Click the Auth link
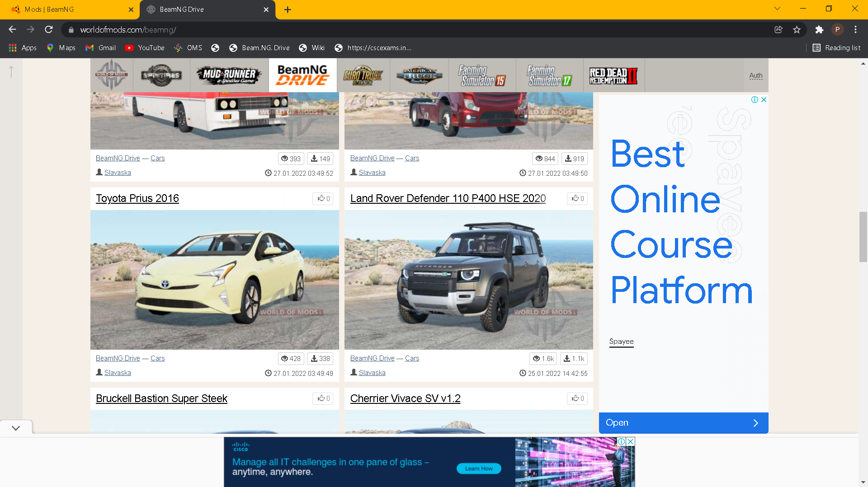This screenshot has height=487, width=868. tap(756, 75)
